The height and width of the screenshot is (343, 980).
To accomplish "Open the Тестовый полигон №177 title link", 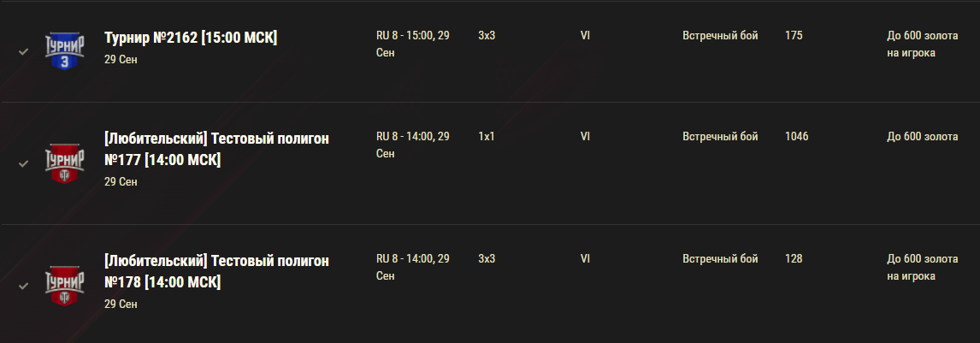I will pyautogui.click(x=216, y=150).
